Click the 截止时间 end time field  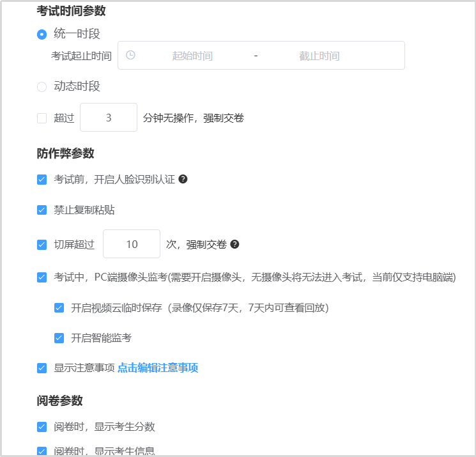[319, 56]
